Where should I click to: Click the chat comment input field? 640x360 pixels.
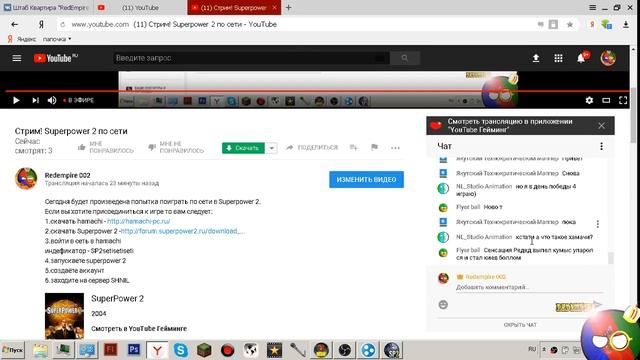[529, 287]
